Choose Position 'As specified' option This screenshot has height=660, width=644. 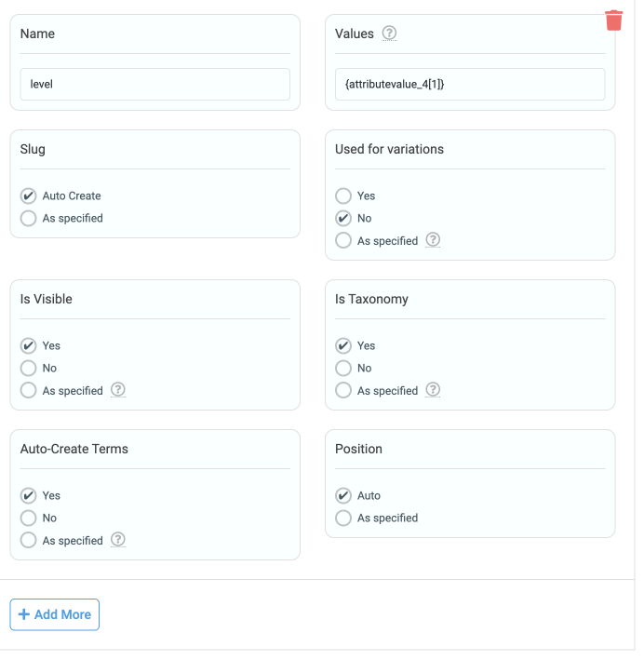click(x=343, y=518)
